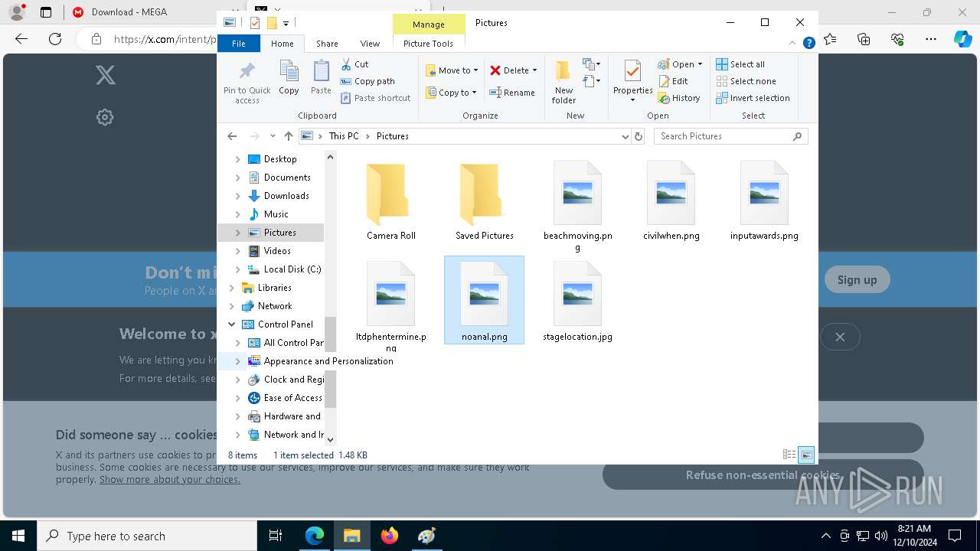Open address bar history dropdown
This screenshot has width=980, height=551.
point(626,136)
